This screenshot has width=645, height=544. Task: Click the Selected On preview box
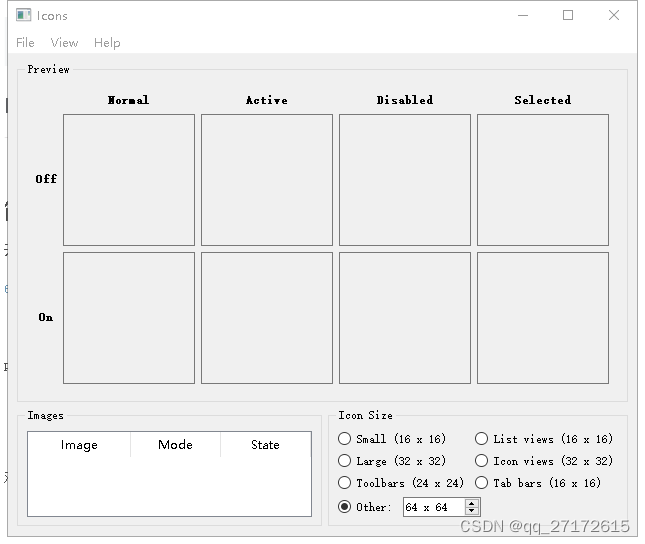[542, 318]
